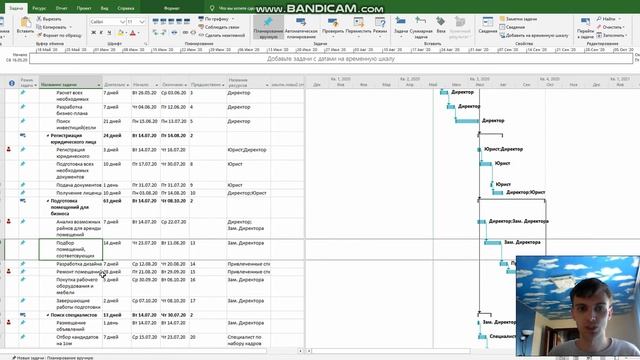Screen dimensions: 640x360
Task: Click the Переместить task icon
Action: 358,22
